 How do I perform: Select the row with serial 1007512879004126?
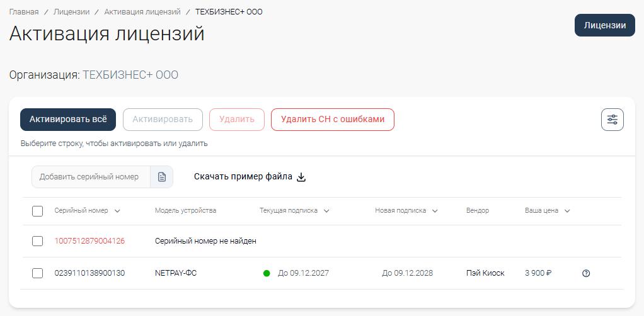coord(37,241)
